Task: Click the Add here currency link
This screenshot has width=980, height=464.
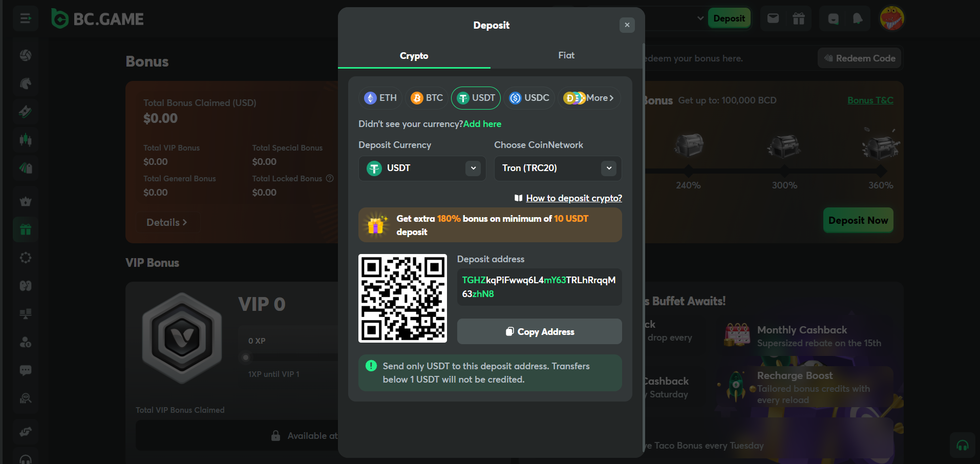Action: click(x=482, y=124)
